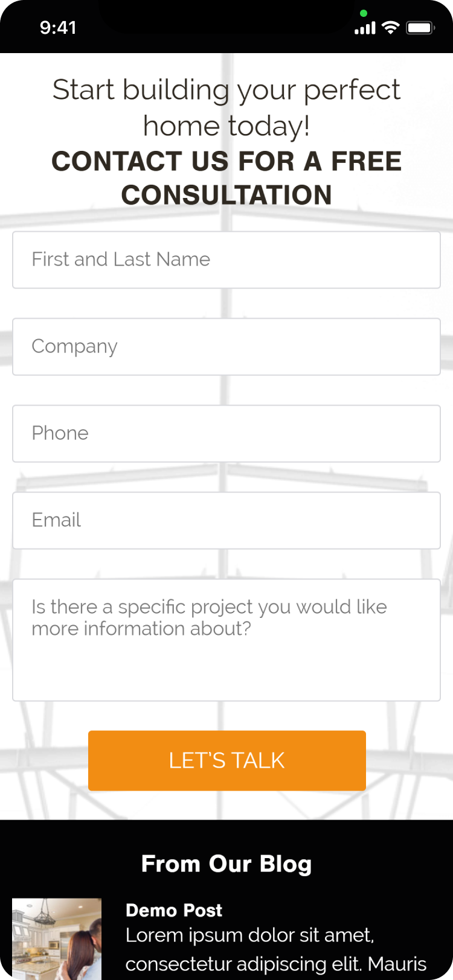
Task: Click the CONTACT US FOR A FREE CONSULTATION heading
Action: click(226, 178)
